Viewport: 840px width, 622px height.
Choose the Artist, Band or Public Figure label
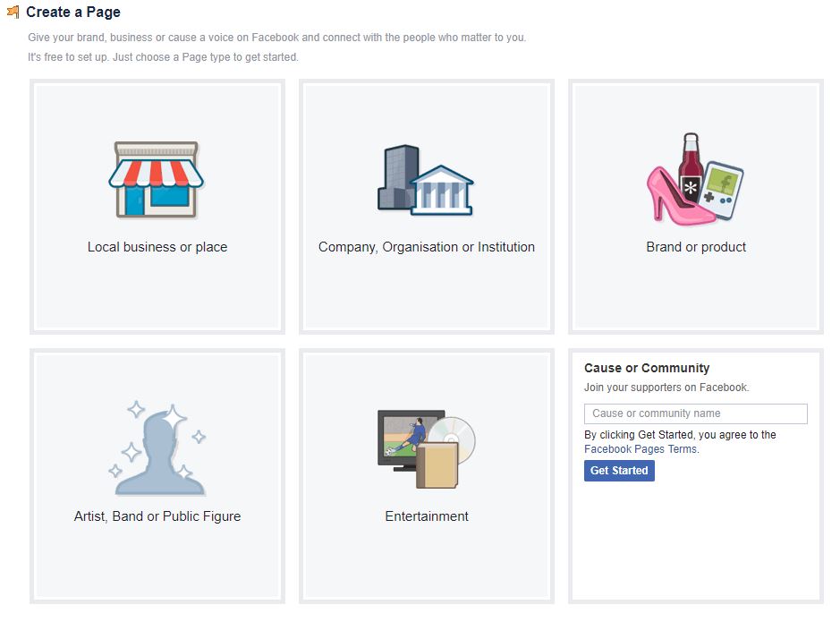click(x=157, y=516)
